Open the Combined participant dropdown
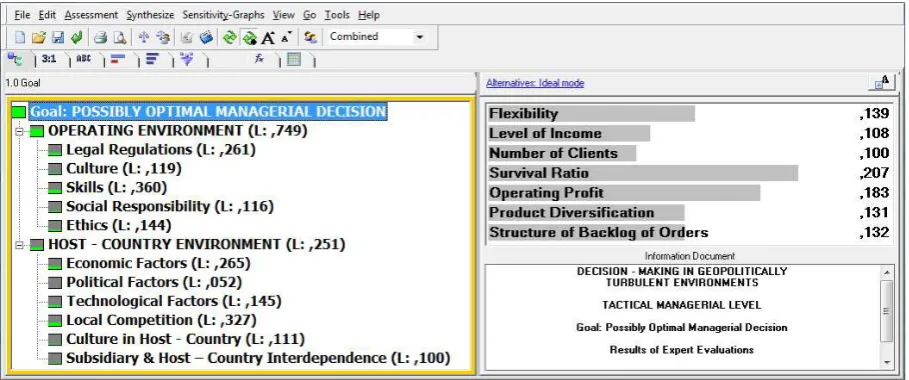Image resolution: width=909 pixels, height=380 pixels. [420, 37]
